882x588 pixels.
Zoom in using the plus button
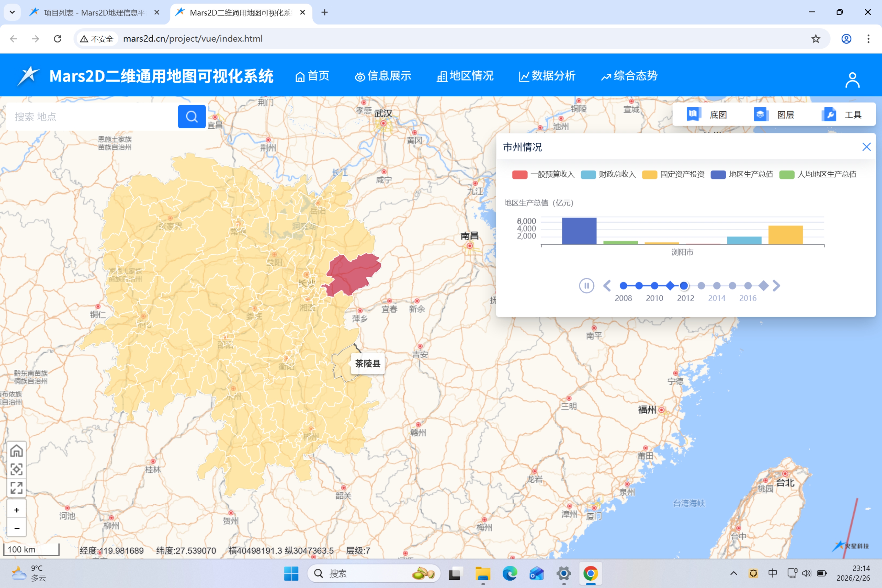[16, 510]
